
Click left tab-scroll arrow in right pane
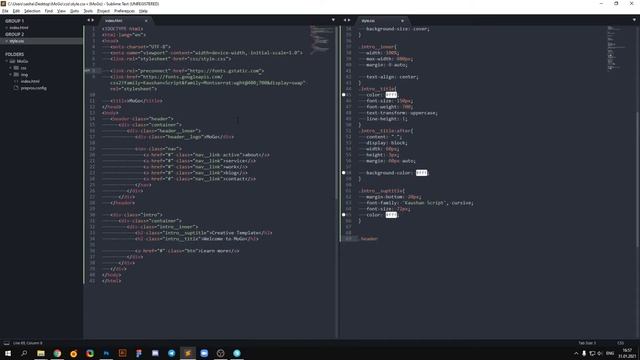tap(345, 20)
